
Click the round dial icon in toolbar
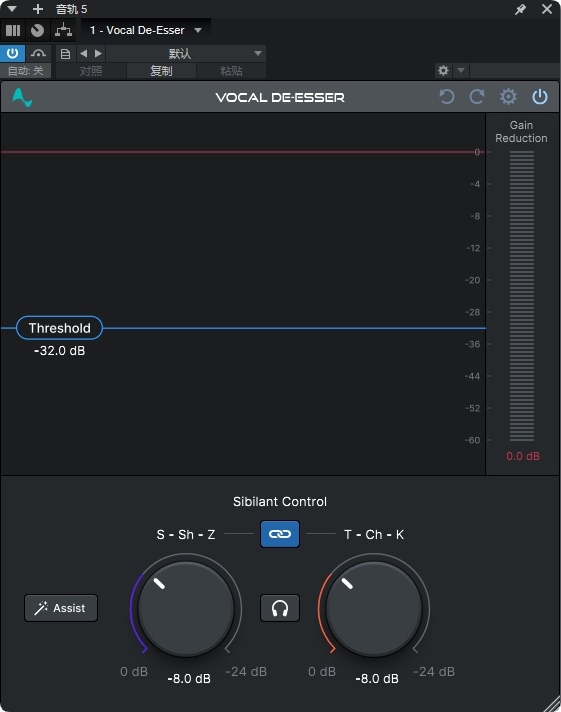click(38, 30)
